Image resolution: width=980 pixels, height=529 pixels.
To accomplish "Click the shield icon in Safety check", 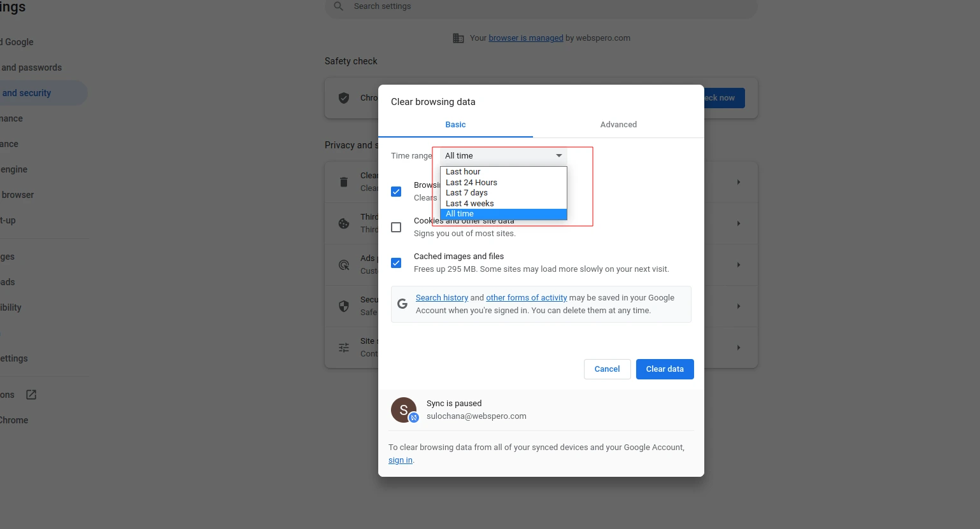I will (x=344, y=98).
